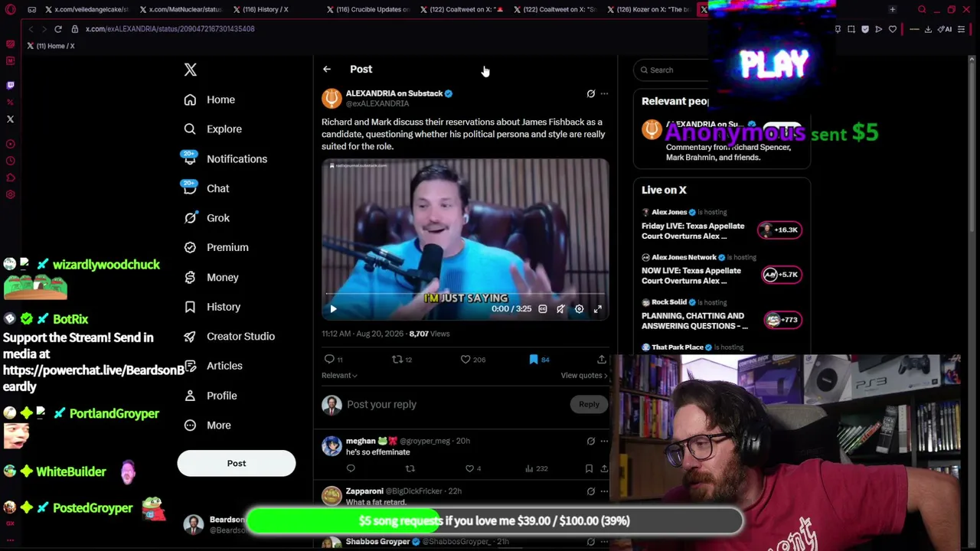Go to Home in the X navigation
Image resolution: width=980 pixels, height=551 pixels.
[210, 99]
